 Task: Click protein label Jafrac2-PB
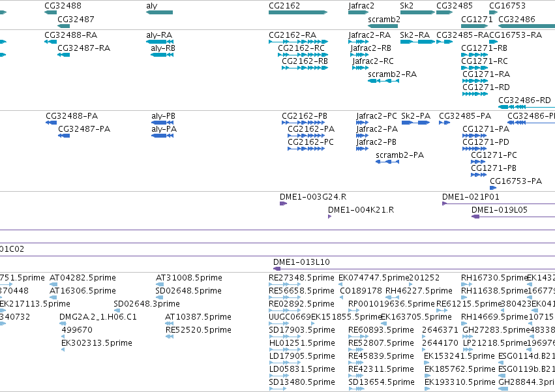pyautogui.click(x=376, y=142)
